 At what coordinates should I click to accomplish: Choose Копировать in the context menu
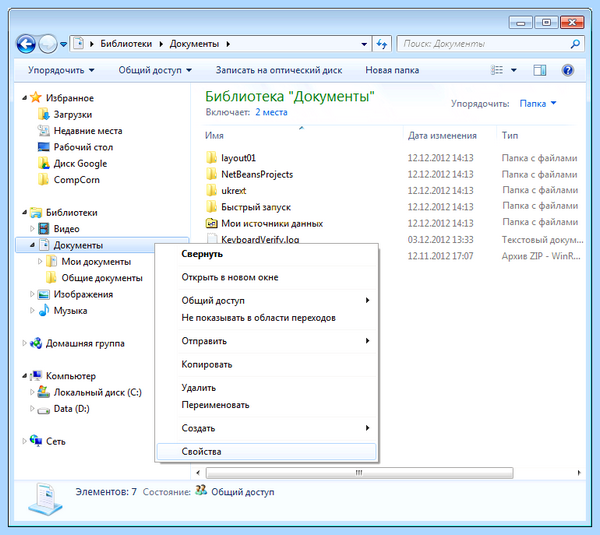point(266,364)
